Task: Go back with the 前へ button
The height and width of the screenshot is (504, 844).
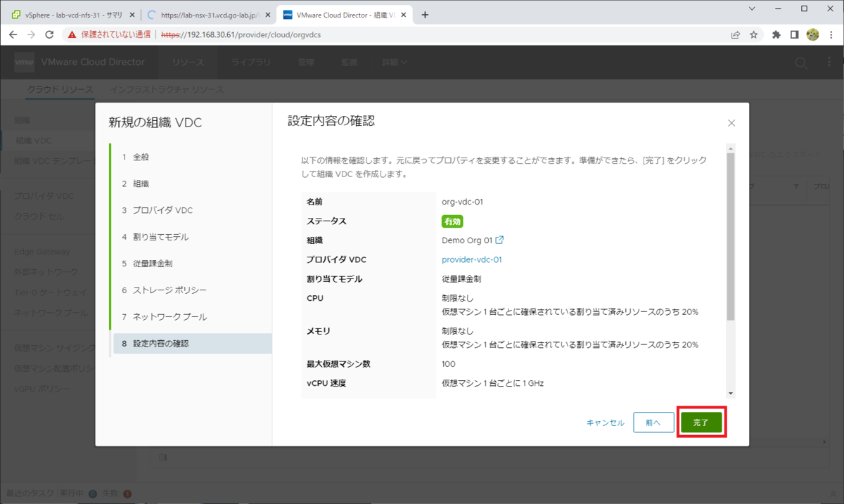Action: pos(653,422)
